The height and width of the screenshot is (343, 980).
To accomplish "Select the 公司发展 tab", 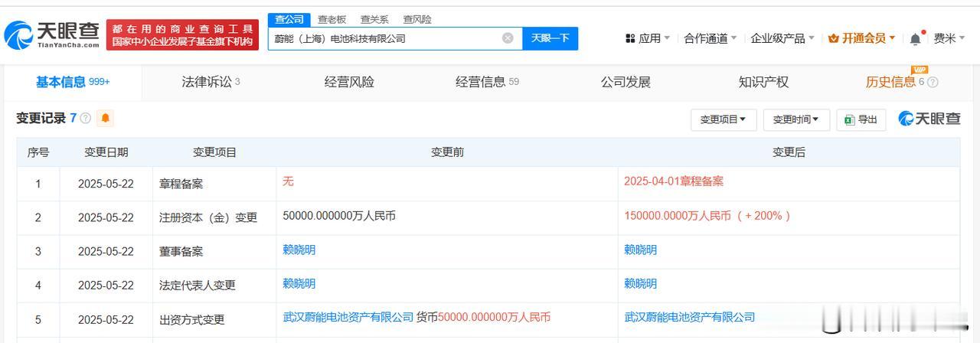I will click(626, 82).
